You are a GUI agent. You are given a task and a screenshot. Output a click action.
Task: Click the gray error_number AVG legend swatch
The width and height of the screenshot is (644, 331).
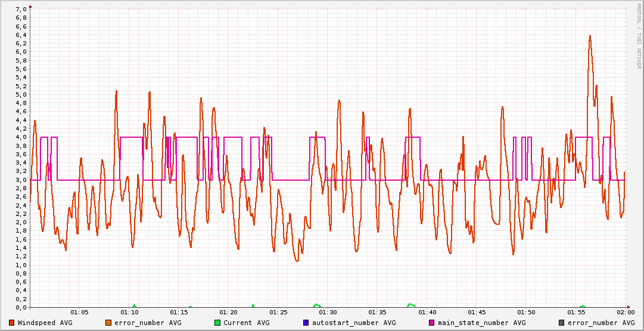pyautogui.click(x=561, y=323)
